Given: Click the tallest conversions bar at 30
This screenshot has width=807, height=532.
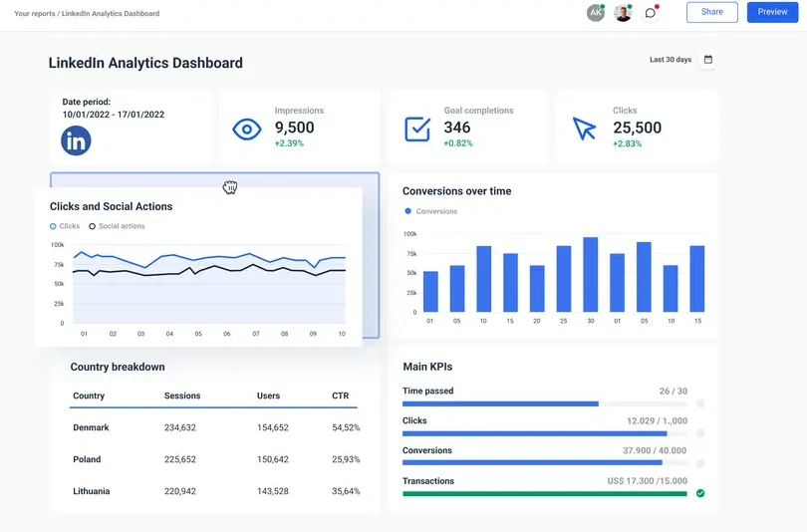Looking at the screenshot, I should click(x=591, y=274).
